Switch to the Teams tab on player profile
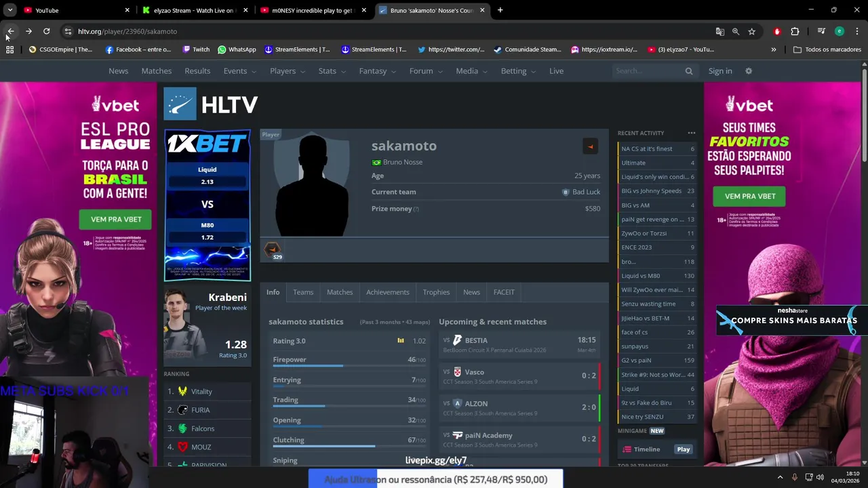The height and width of the screenshot is (488, 868). tap(303, 292)
